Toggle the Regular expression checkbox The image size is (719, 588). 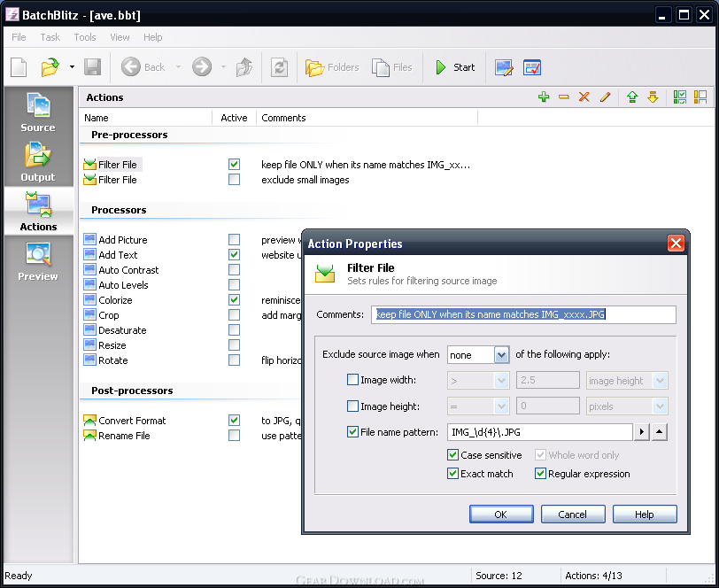click(541, 474)
